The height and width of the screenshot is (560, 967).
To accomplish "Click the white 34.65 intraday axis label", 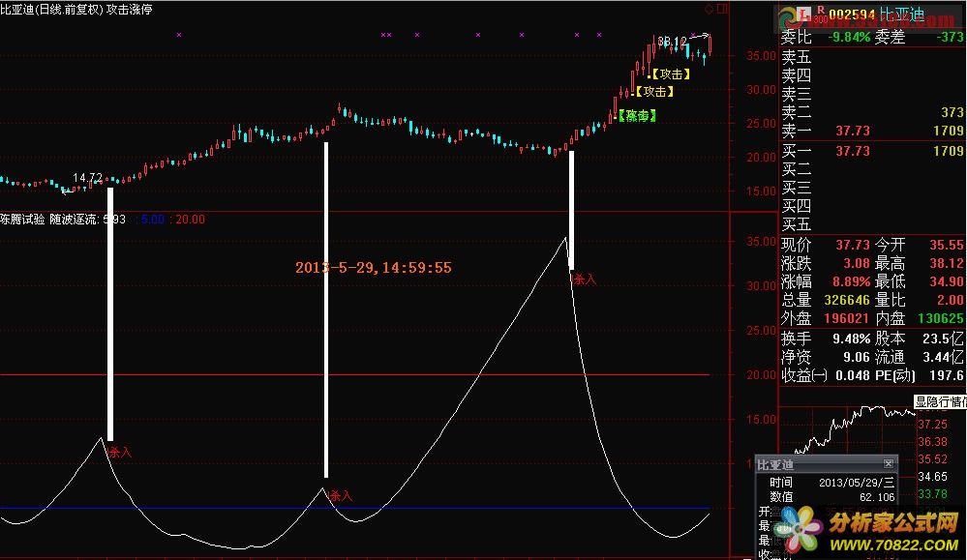I will (x=932, y=476).
